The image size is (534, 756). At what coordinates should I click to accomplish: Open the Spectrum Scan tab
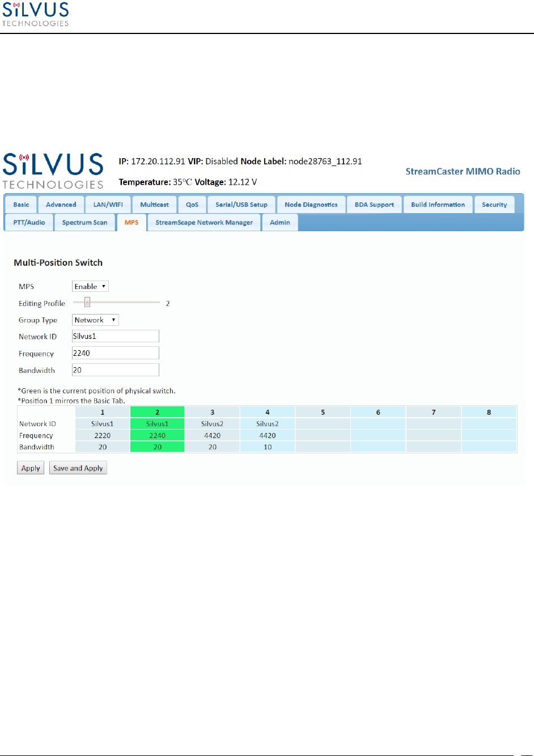click(x=84, y=222)
